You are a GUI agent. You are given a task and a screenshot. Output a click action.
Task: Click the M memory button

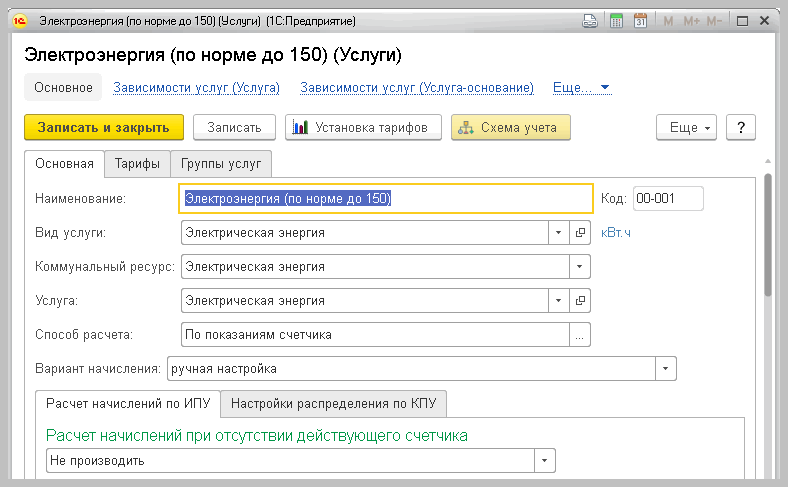[668, 21]
